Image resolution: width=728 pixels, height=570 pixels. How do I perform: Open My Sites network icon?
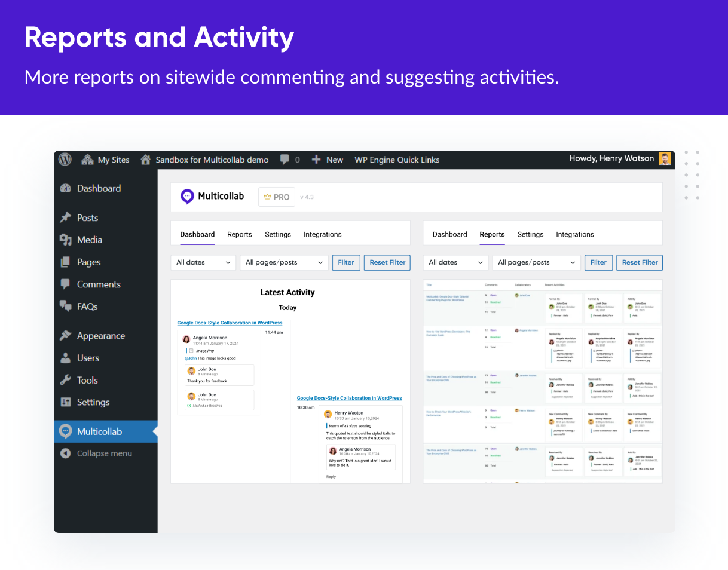click(87, 160)
